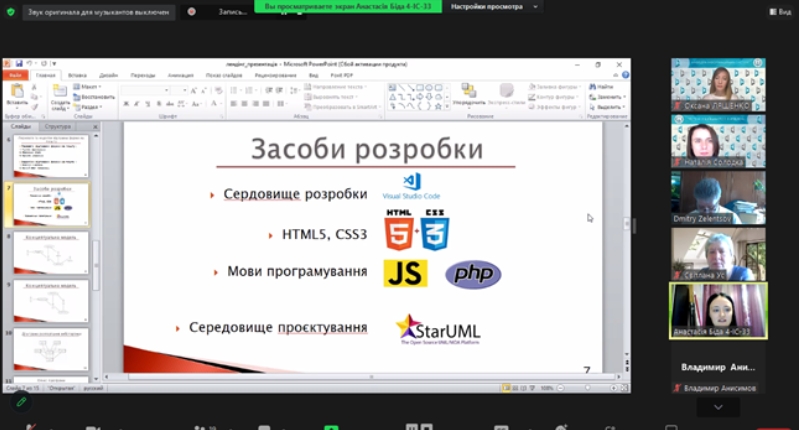Click the php logo on the slide
Viewport: 800px width, 430px height.
click(473, 274)
